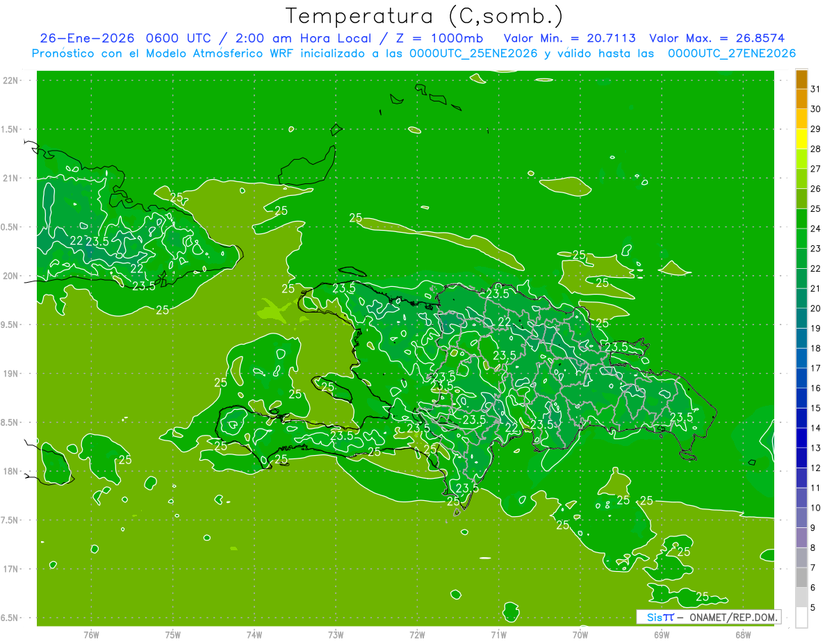
Task: Click the "69W" longitude axis label
Action: click(662, 635)
